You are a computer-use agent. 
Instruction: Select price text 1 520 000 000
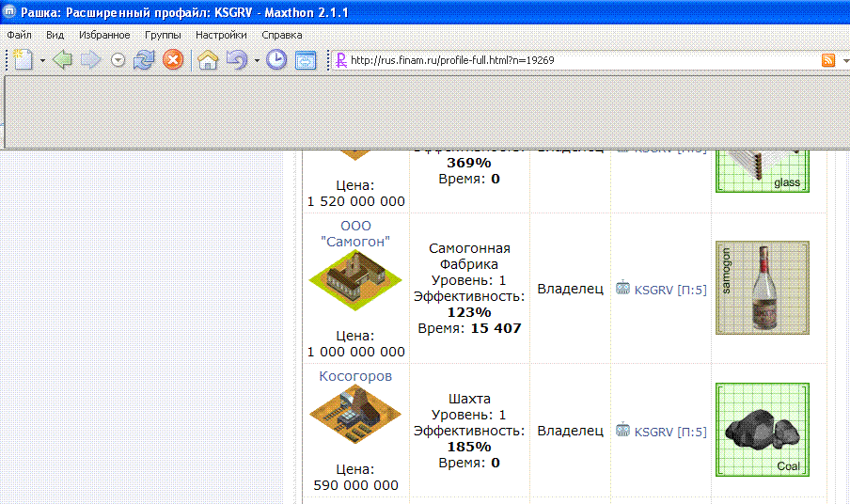(x=355, y=201)
